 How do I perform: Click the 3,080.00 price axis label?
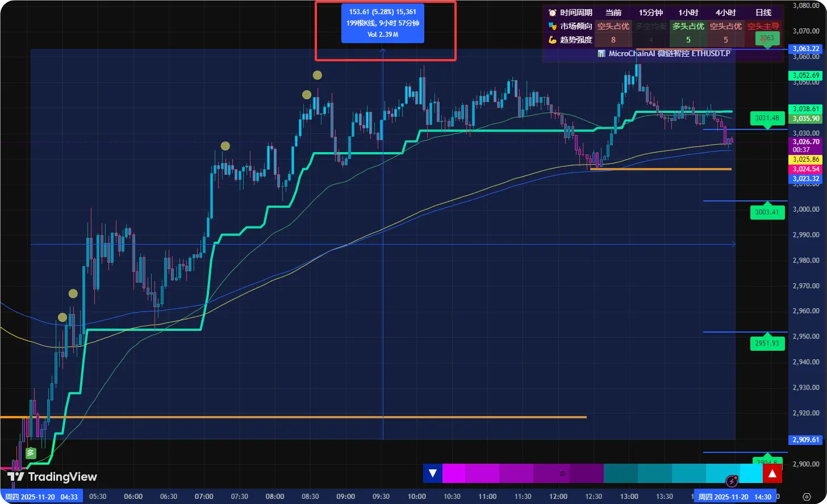[805, 6]
